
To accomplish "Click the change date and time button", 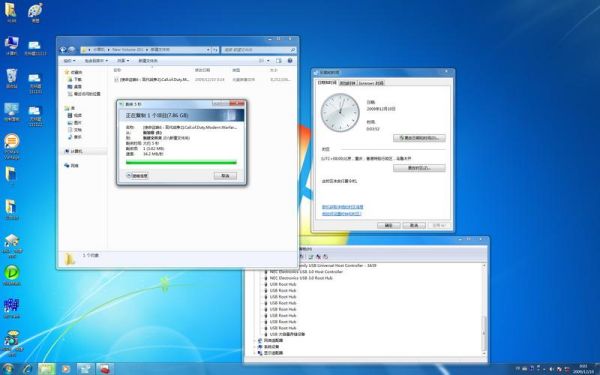I will click(419, 138).
